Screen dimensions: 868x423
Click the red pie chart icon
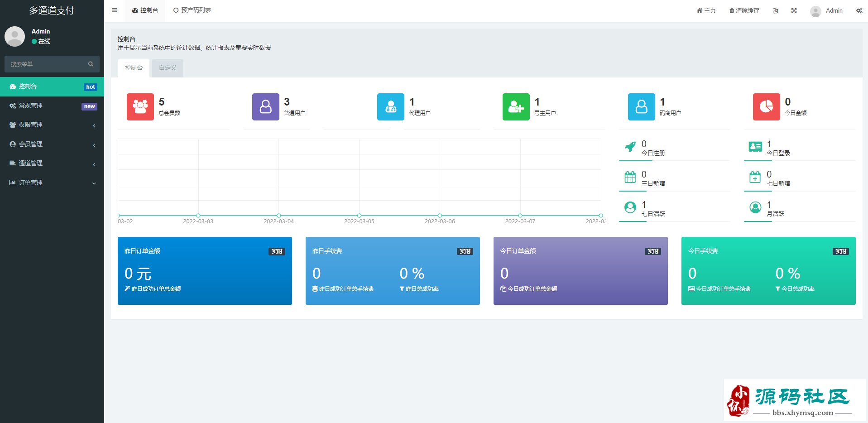point(766,107)
